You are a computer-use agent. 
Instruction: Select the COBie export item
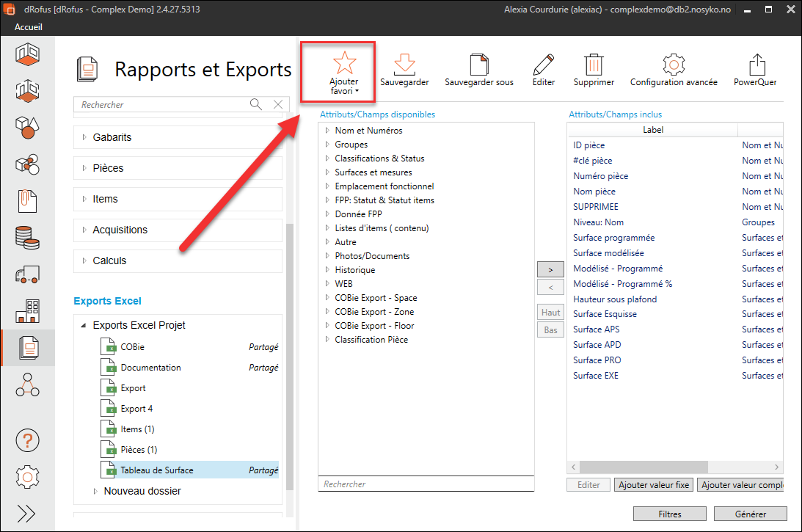133,347
